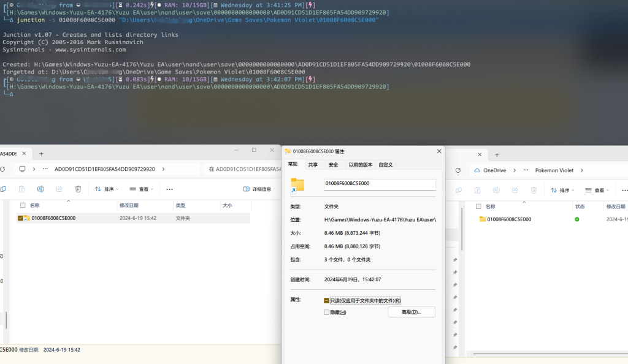
Task: Sort by the 类型 column in left Explorer
Action: pos(181,205)
